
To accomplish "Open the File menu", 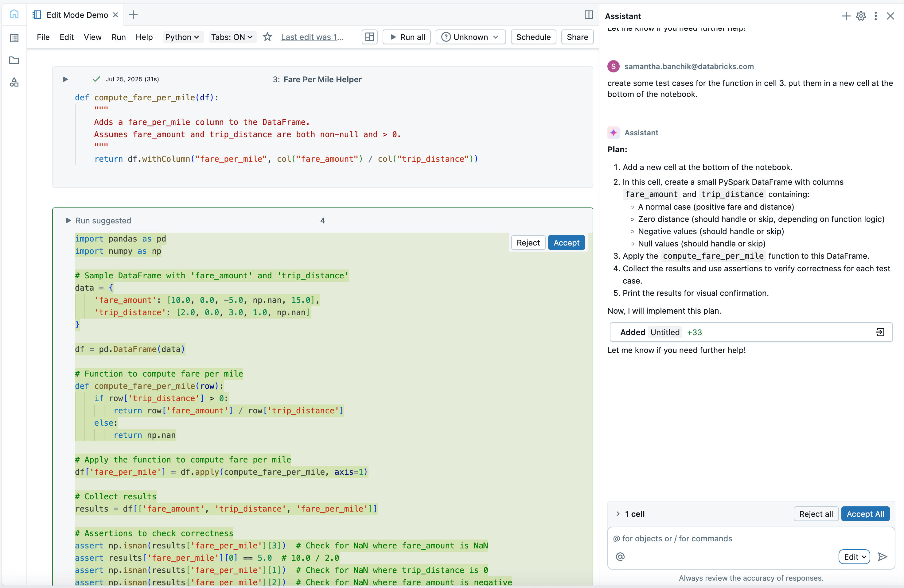I will point(43,37).
